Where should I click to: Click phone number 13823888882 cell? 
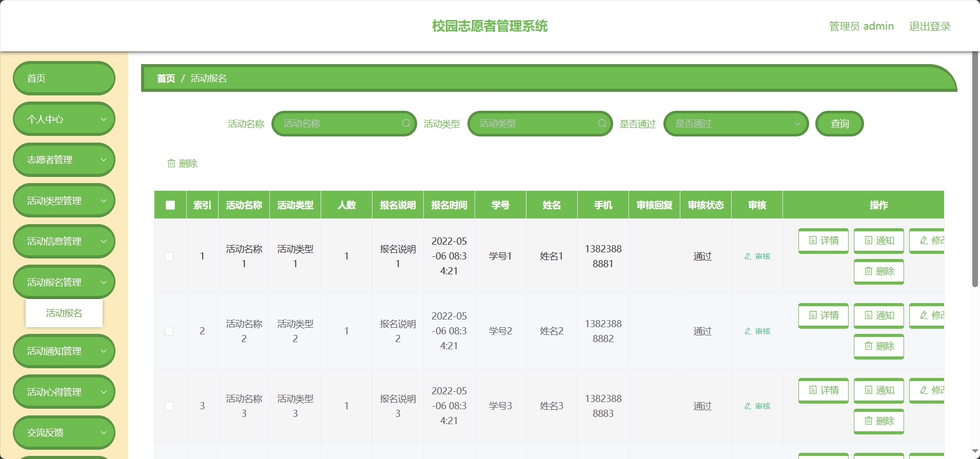(603, 331)
